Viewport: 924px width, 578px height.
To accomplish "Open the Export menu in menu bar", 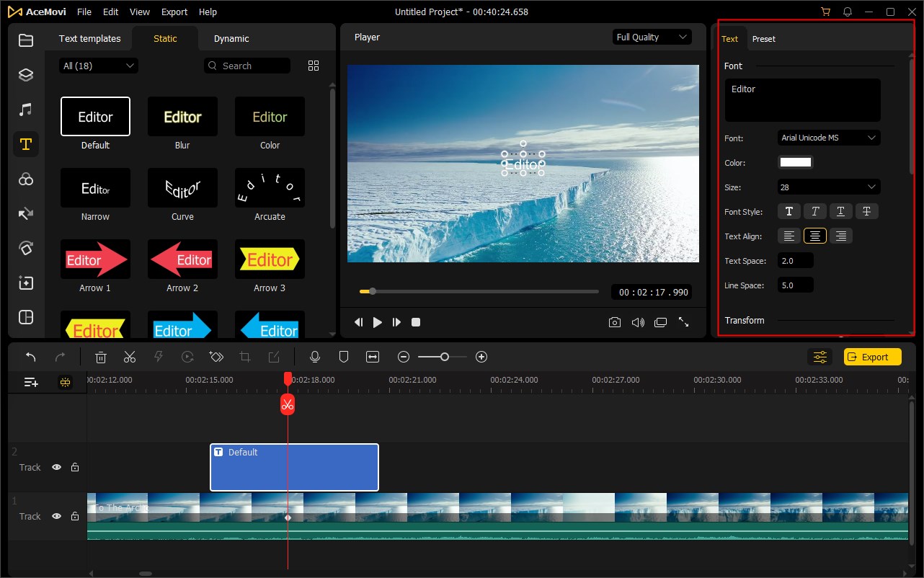I will 174,12.
